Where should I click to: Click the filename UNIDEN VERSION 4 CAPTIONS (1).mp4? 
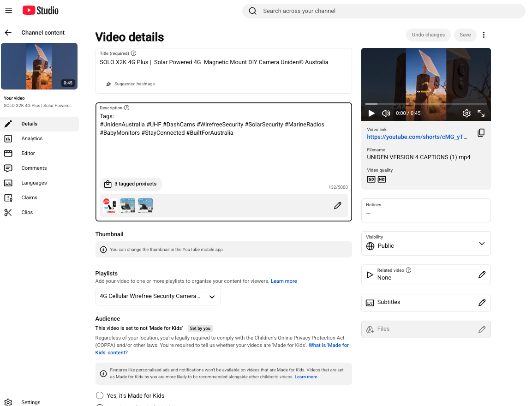(418, 157)
